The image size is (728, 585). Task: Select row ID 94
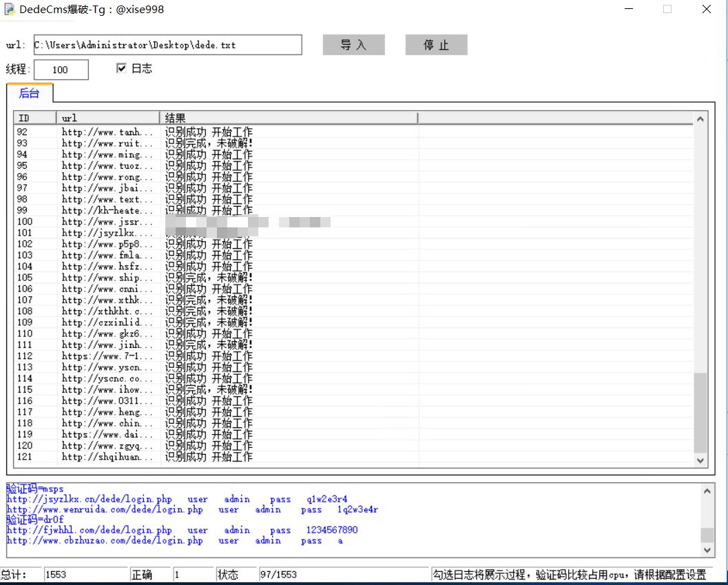pyautogui.click(x=22, y=154)
